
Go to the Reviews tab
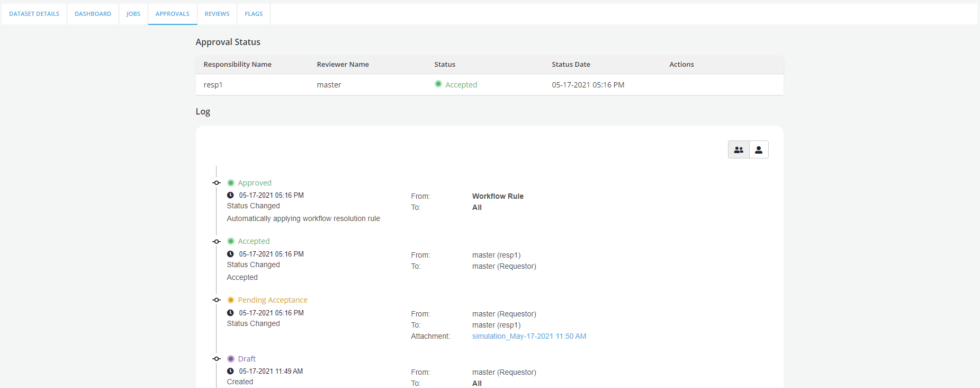(x=217, y=14)
